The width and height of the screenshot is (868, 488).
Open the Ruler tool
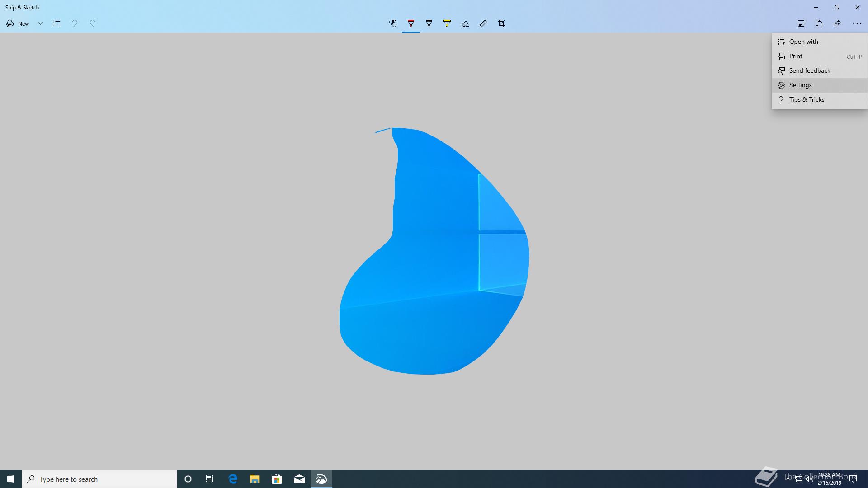[x=483, y=23]
